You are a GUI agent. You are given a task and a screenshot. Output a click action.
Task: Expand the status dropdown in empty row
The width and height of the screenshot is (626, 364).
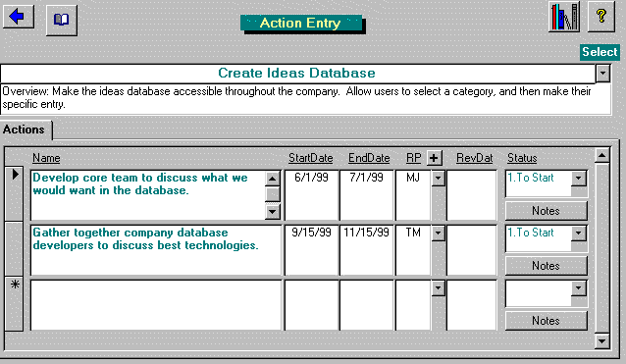[579, 288]
